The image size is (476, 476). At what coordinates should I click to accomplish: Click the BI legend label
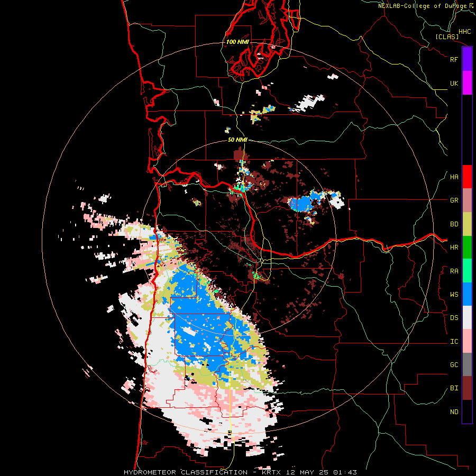454,388
